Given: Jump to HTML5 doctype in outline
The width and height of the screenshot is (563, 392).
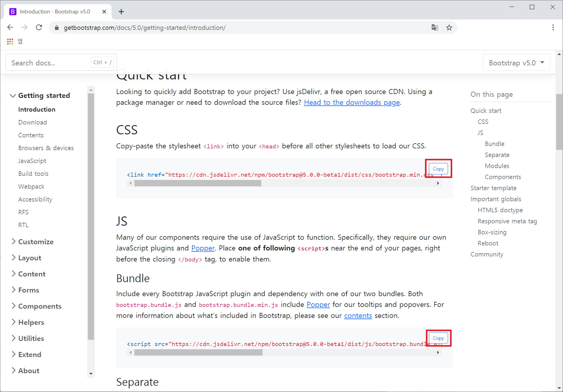Looking at the screenshot, I should click(500, 210).
